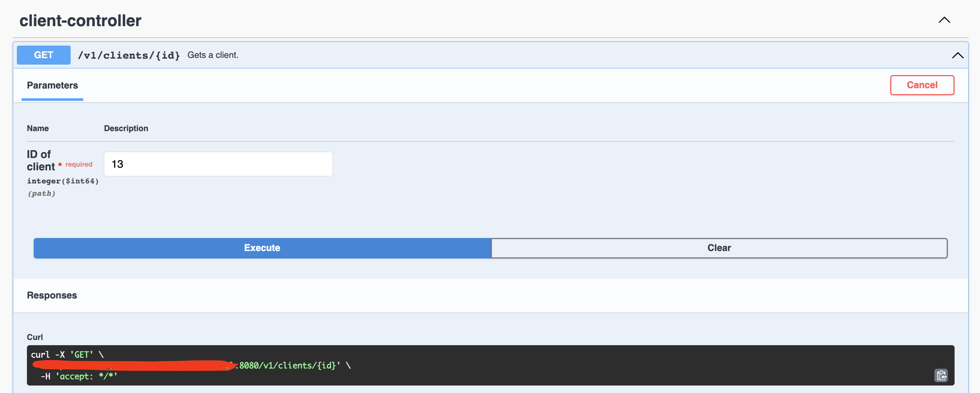Click the Responses section heading
Screen dimensions: 980x393
pos(52,295)
